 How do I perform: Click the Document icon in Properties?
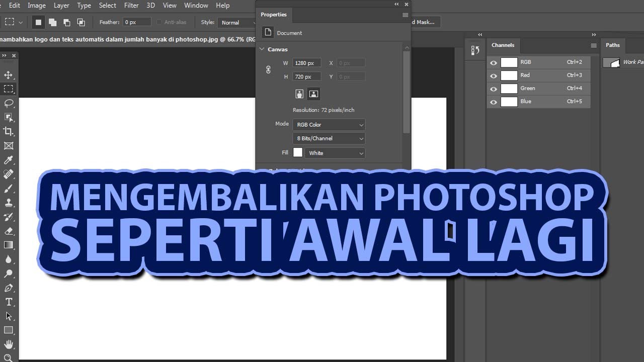click(x=268, y=33)
